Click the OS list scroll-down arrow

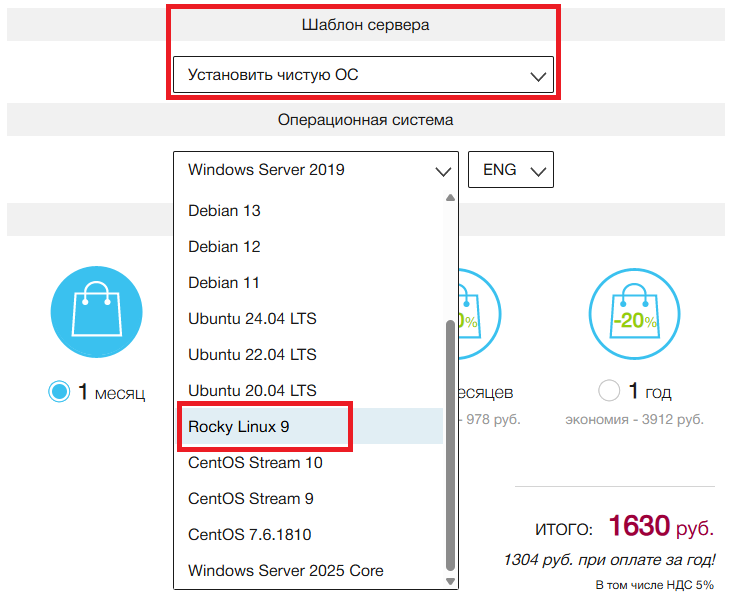(450, 582)
